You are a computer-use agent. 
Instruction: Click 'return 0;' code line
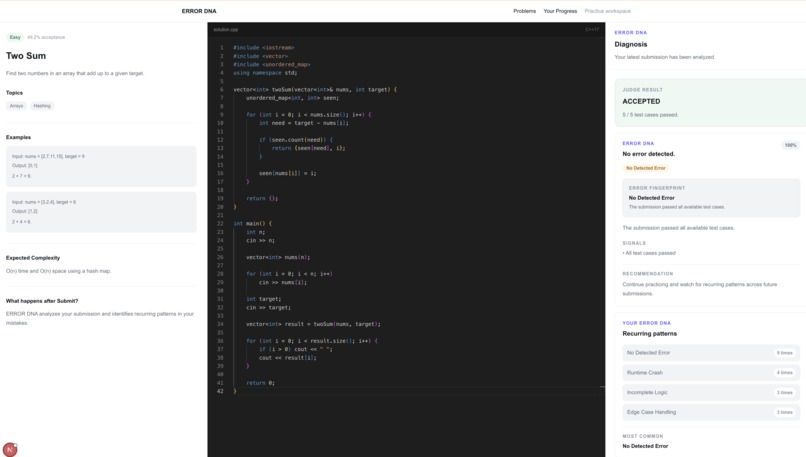tap(261, 383)
